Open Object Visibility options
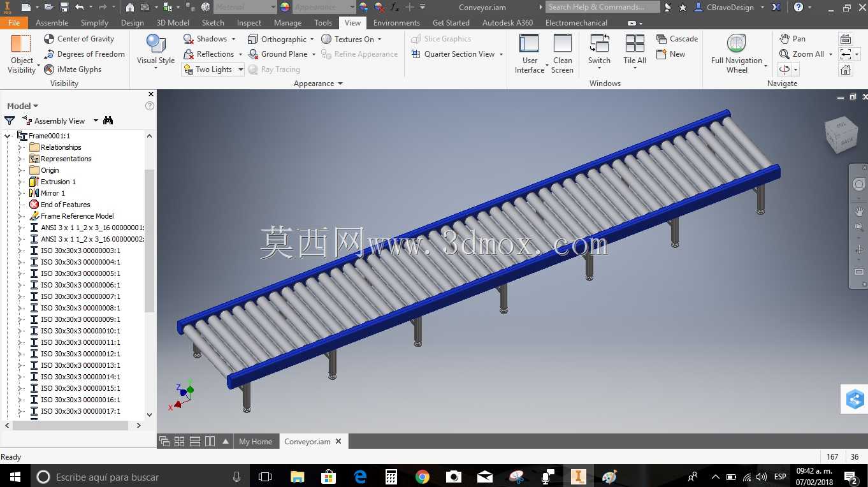This screenshot has height=487, width=868. [22, 54]
